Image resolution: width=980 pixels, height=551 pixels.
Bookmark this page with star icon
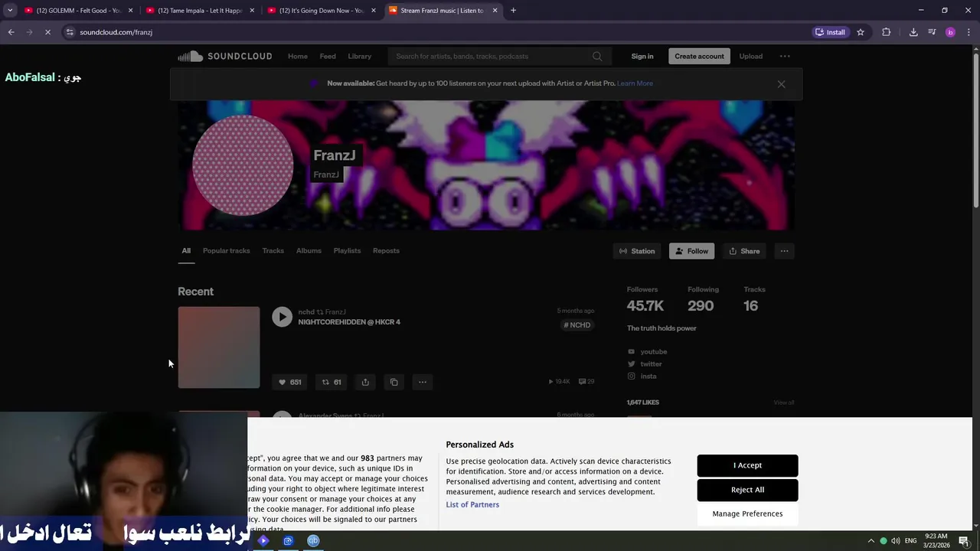coord(861,32)
